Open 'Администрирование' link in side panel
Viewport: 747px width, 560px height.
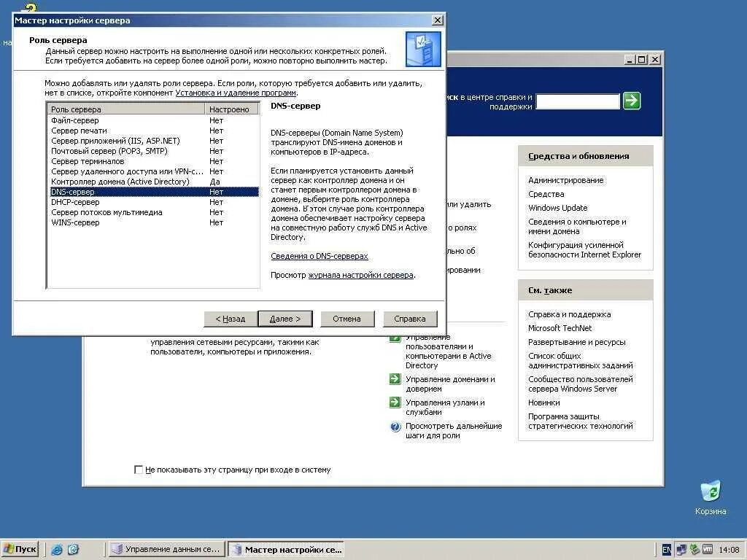(x=565, y=180)
